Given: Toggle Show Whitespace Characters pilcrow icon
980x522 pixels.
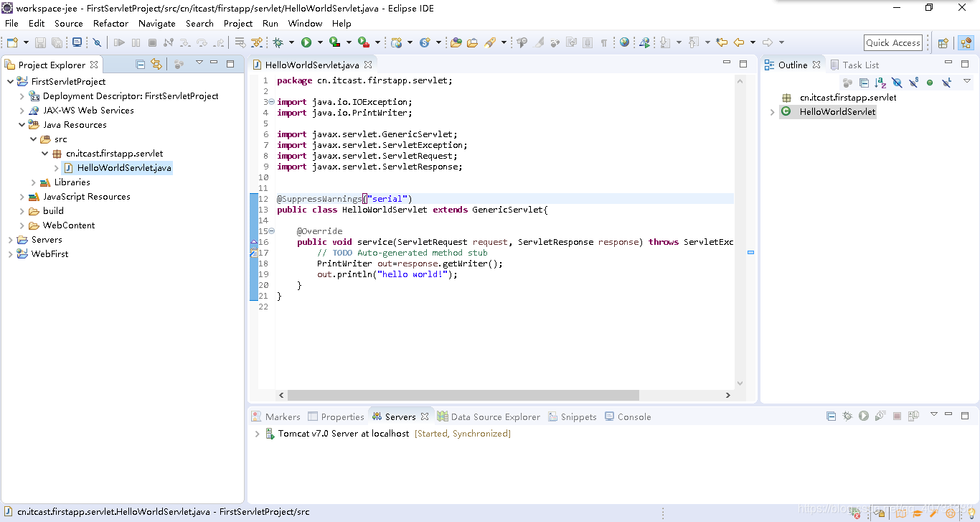Looking at the screenshot, I should (604, 42).
